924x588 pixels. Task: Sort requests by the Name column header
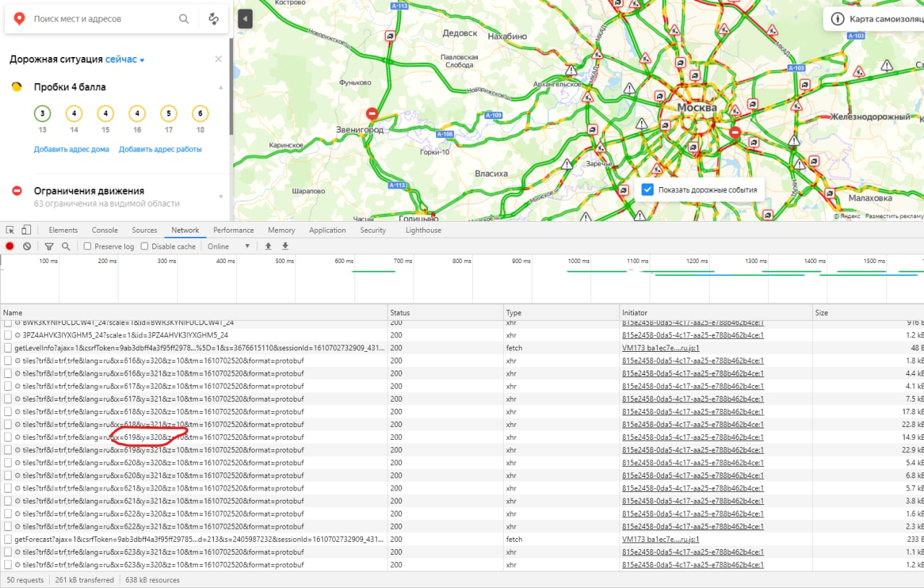(x=193, y=313)
